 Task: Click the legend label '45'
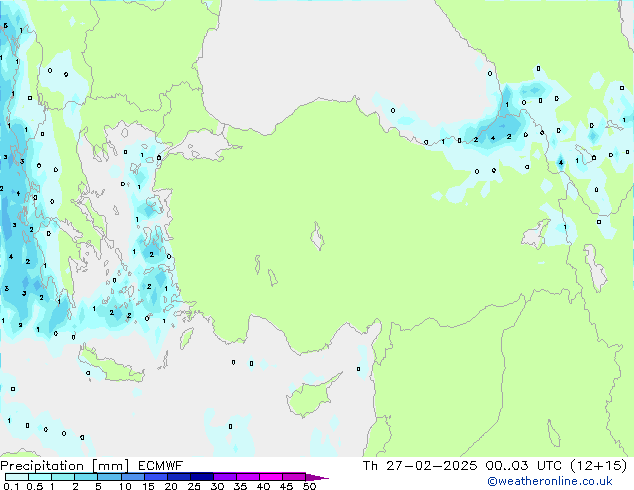click(286, 486)
